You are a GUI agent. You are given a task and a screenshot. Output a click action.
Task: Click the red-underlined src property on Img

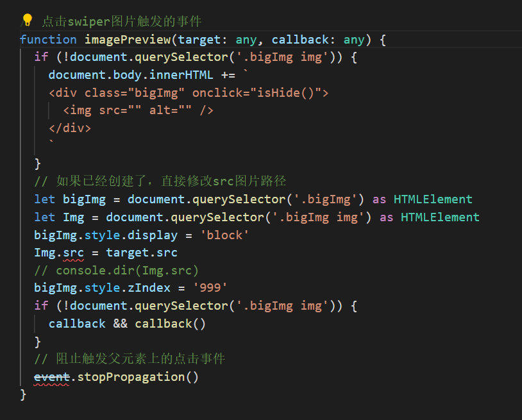(72, 252)
